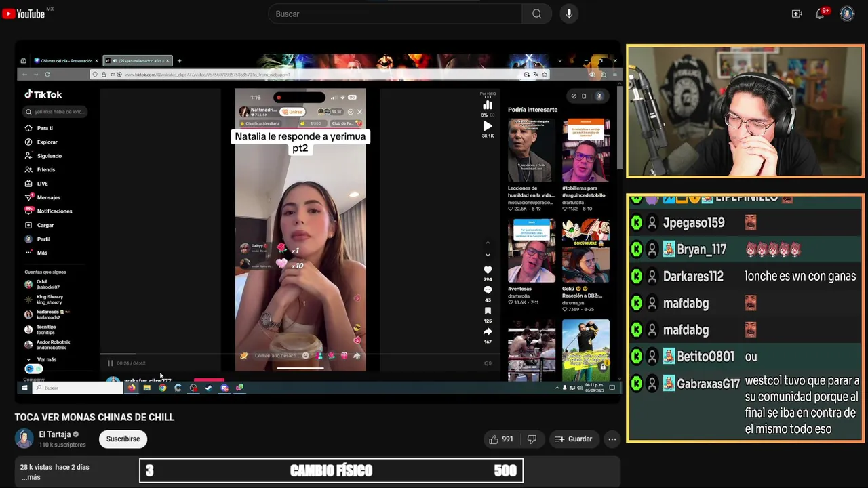Open Windows Start button in taskbar
Screen dimensions: 868x488
click(x=24, y=388)
